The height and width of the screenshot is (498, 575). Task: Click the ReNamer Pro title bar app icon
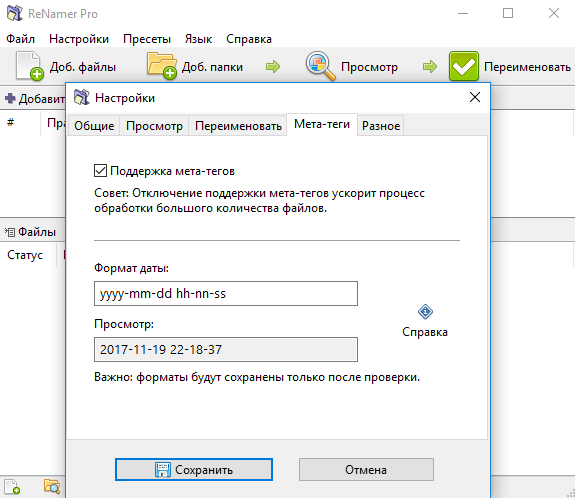click(x=14, y=14)
